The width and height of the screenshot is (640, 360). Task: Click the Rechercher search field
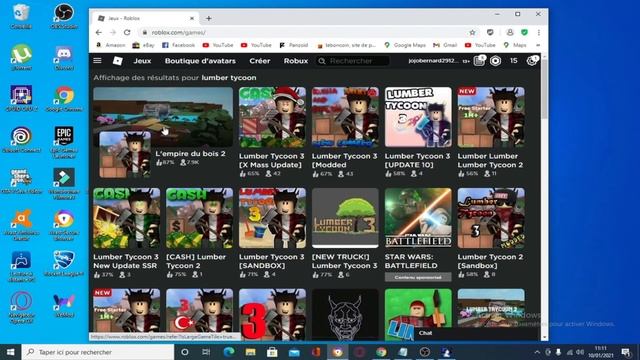coord(353,61)
